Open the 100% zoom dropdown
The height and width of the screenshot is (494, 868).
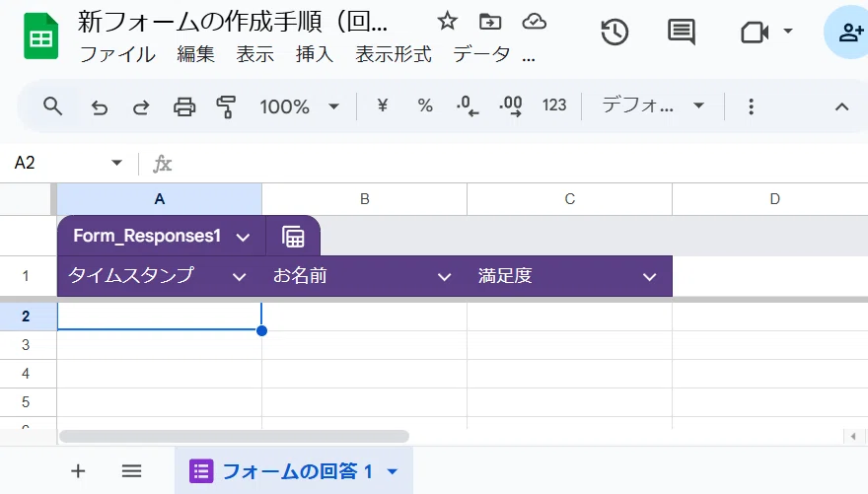(300, 106)
